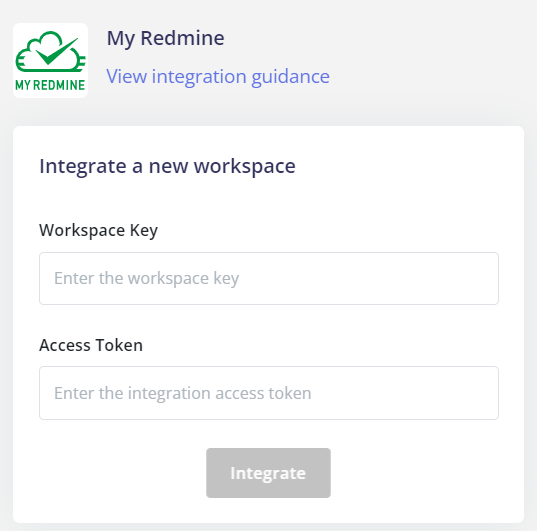The height and width of the screenshot is (531, 537).
Task: Click the Access Token label
Action: 91,345
